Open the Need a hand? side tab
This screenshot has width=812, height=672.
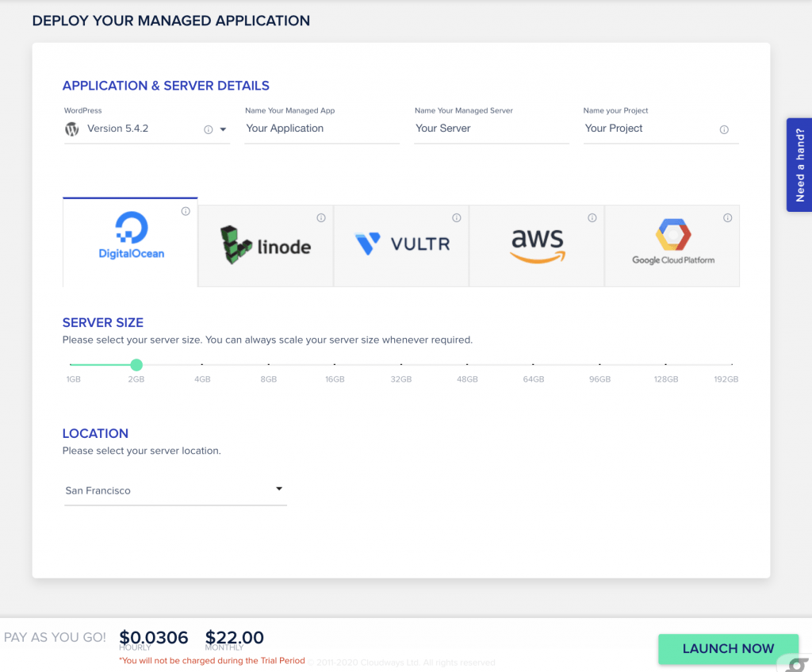coord(799,165)
